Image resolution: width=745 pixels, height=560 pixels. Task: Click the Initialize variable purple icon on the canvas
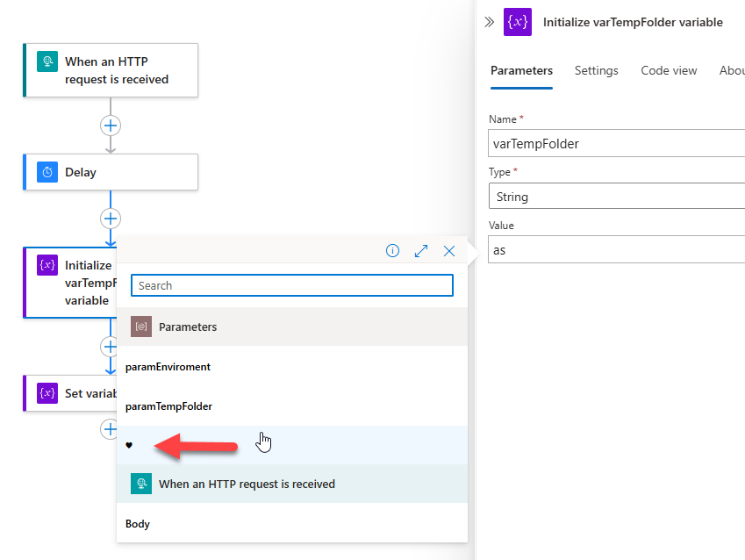pos(47,265)
